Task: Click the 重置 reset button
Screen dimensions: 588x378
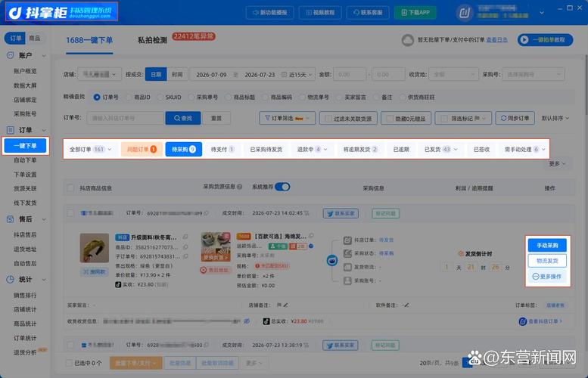Action: pos(216,118)
